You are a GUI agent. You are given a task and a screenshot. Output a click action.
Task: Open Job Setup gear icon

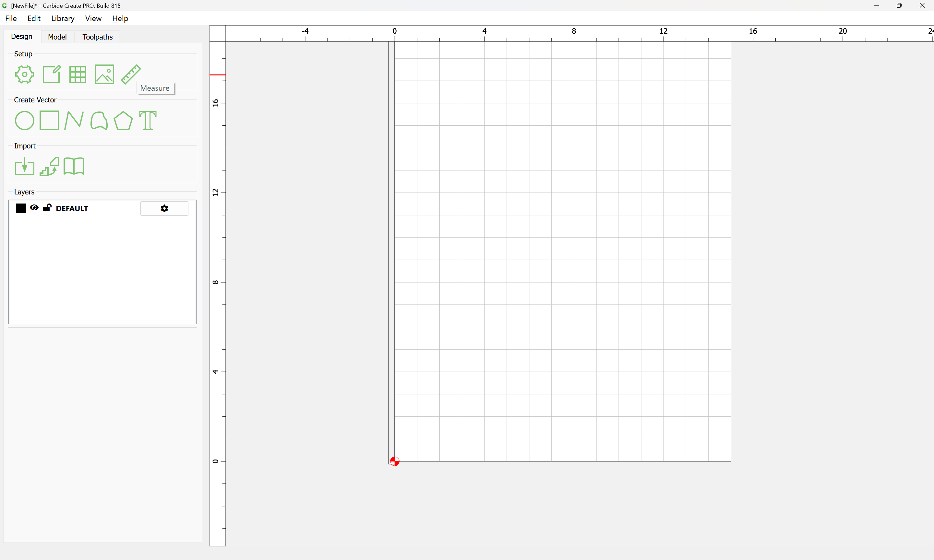coord(25,74)
